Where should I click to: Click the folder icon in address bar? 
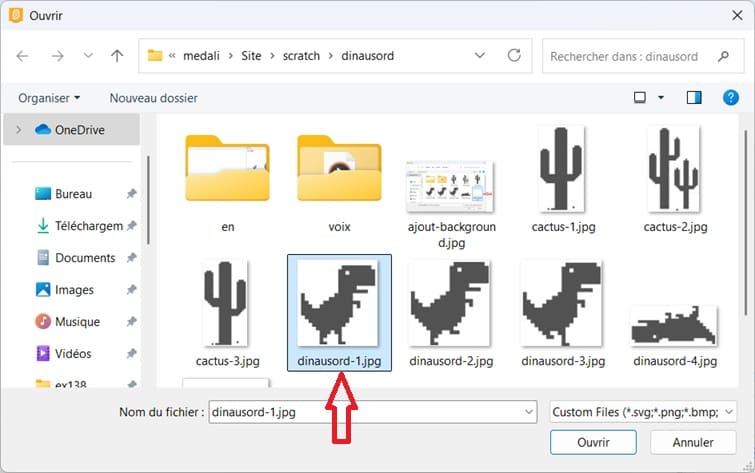click(x=155, y=55)
